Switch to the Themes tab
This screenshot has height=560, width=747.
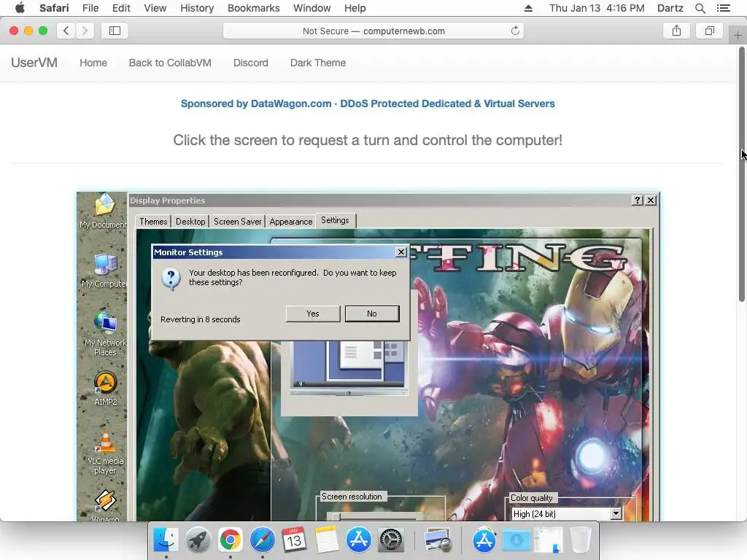(153, 222)
